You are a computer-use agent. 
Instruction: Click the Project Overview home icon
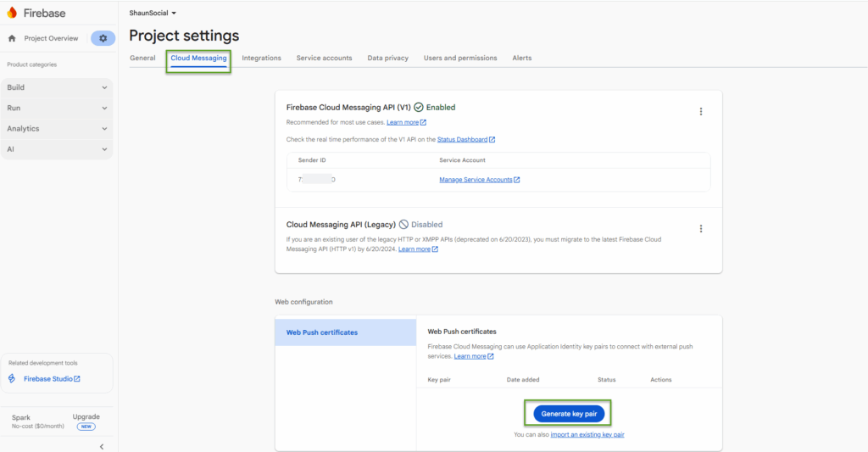pyautogui.click(x=12, y=38)
